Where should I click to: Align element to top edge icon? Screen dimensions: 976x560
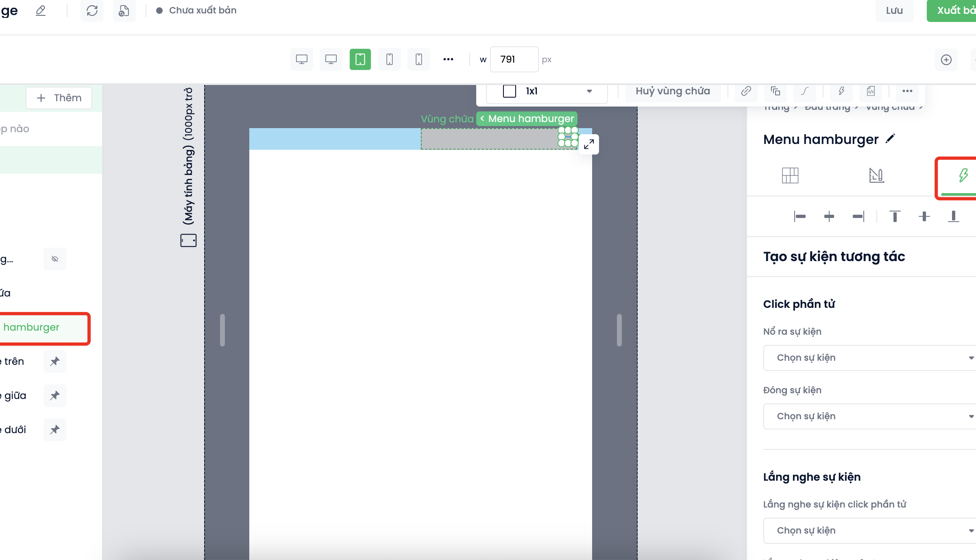(895, 216)
